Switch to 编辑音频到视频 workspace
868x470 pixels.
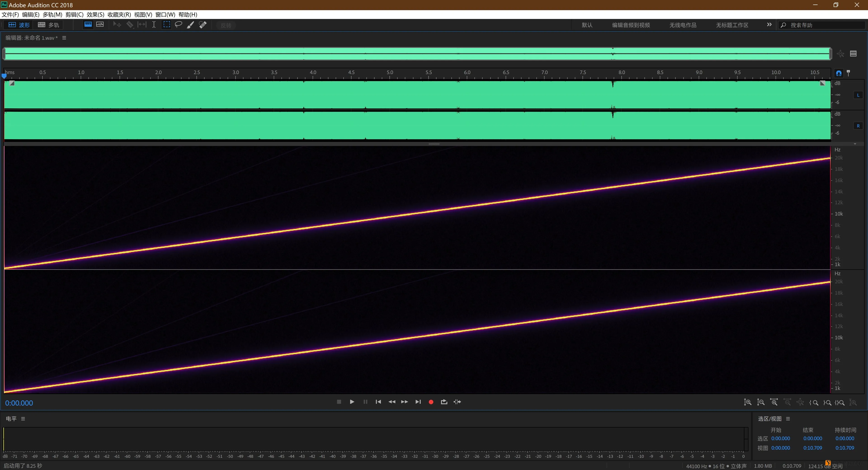[x=631, y=25]
